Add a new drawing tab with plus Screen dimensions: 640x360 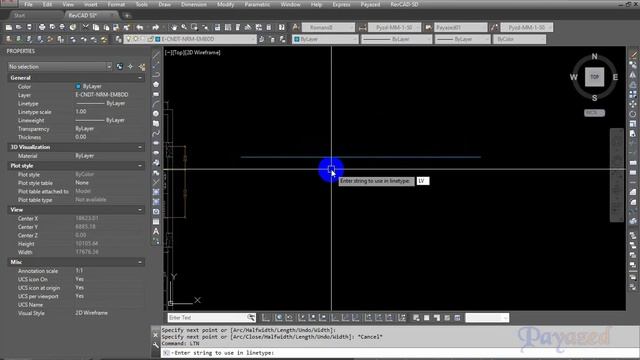click(x=127, y=16)
